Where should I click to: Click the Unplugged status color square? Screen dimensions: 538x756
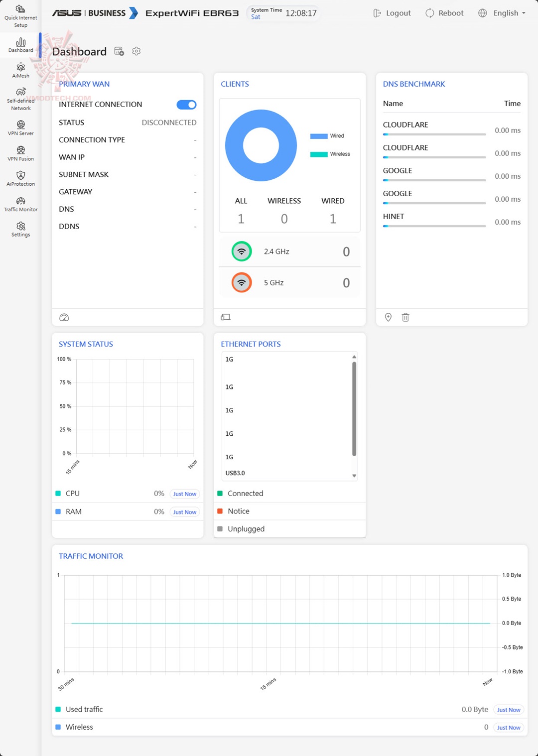[220, 529]
